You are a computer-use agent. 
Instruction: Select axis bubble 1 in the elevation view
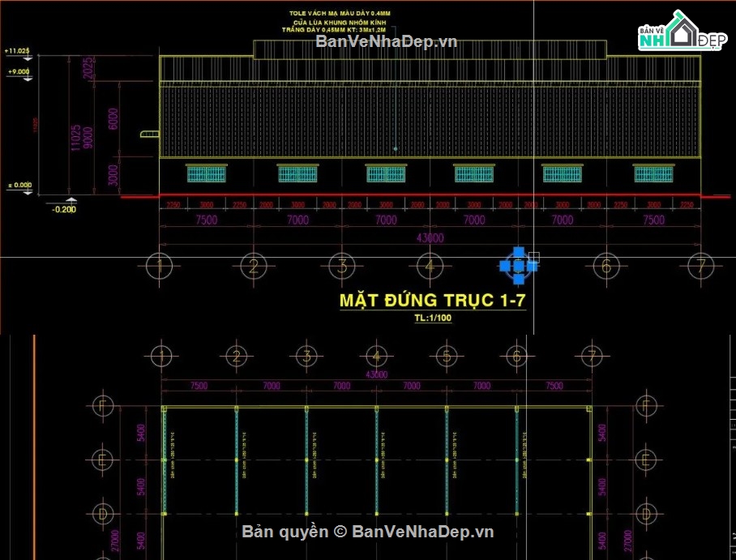click(160, 266)
